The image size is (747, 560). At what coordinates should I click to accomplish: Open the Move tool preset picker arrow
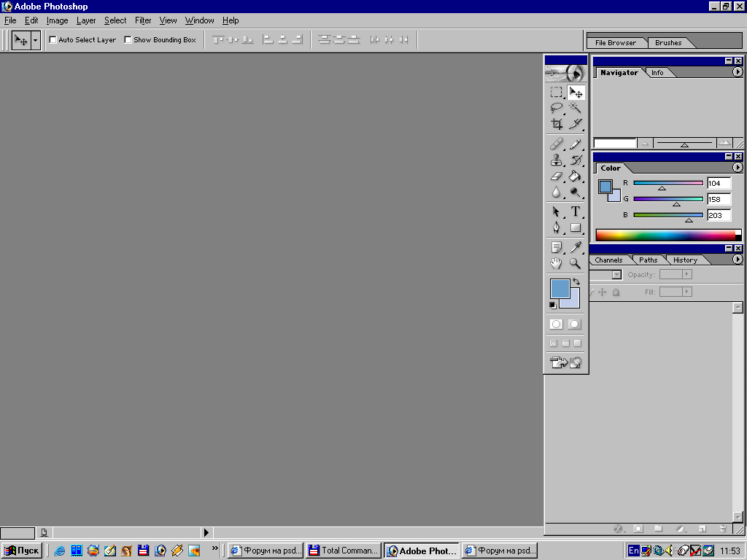pos(35,41)
